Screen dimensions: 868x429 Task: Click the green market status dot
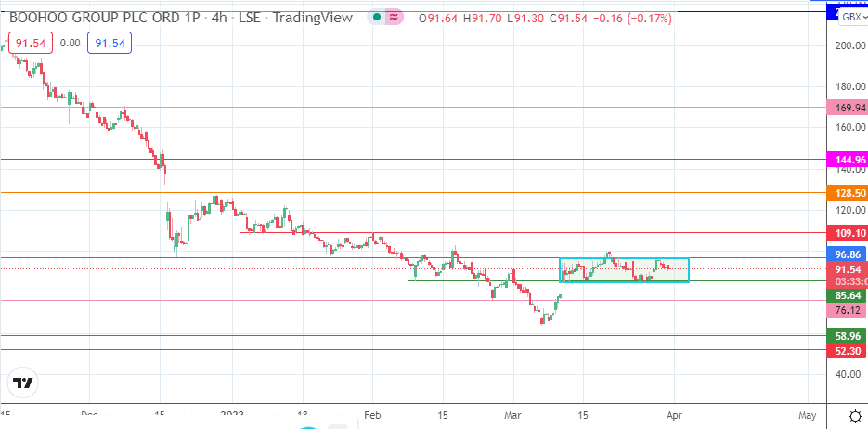(x=376, y=17)
